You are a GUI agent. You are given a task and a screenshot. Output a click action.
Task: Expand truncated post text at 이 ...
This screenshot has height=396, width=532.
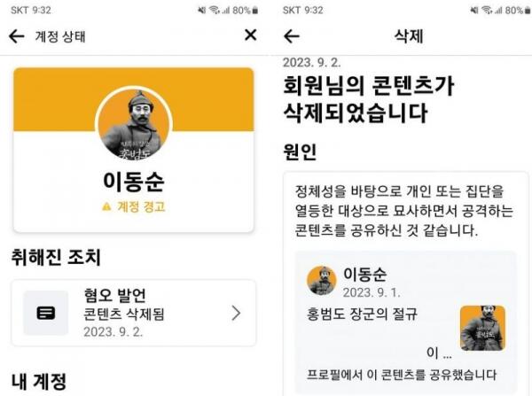pyautogui.click(x=439, y=353)
